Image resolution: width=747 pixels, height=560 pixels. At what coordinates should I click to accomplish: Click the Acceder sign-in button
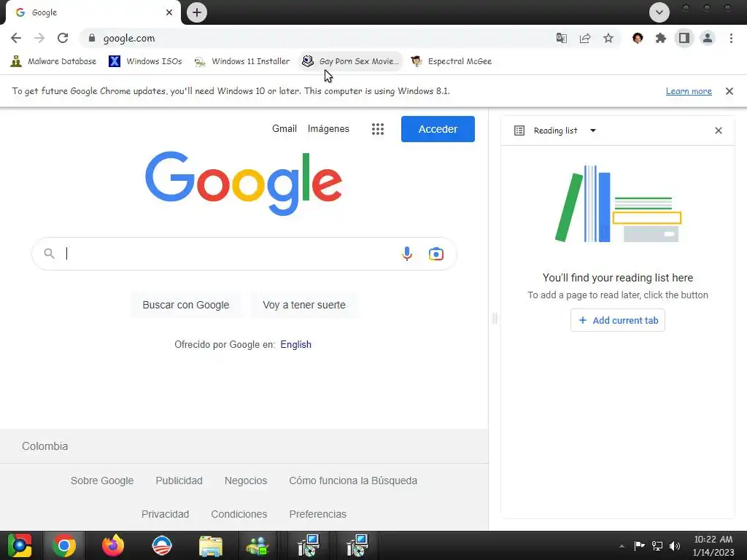click(x=438, y=129)
